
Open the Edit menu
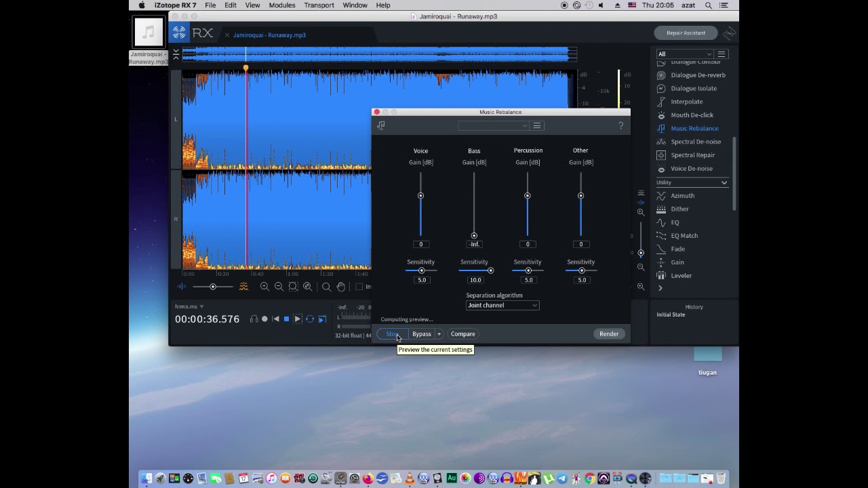[231, 5]
